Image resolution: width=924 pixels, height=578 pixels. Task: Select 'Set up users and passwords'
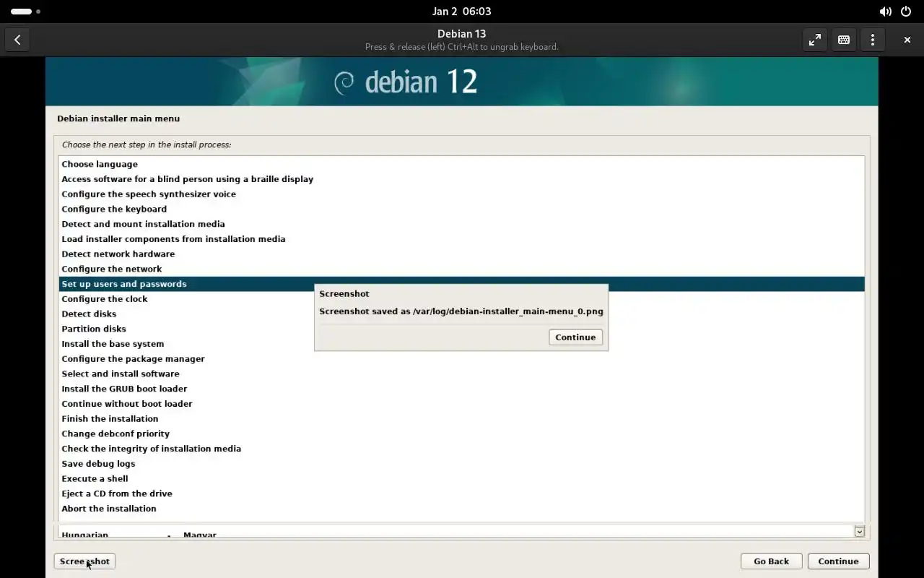461,284
